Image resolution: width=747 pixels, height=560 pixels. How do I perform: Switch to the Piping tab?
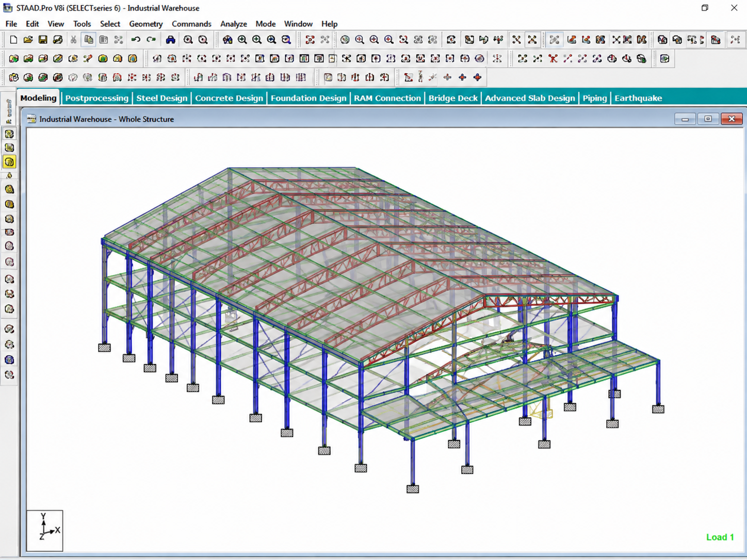coord(595,98)
